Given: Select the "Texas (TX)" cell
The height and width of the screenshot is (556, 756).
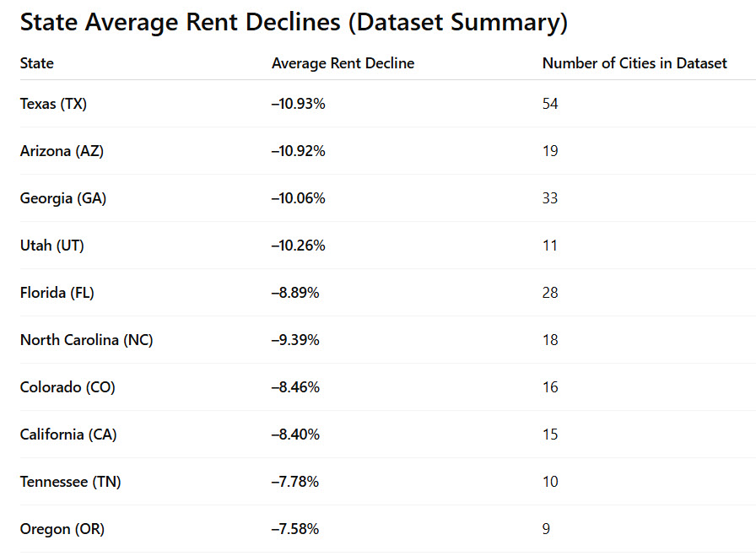Looking at the screenshot, I should 53,104.
